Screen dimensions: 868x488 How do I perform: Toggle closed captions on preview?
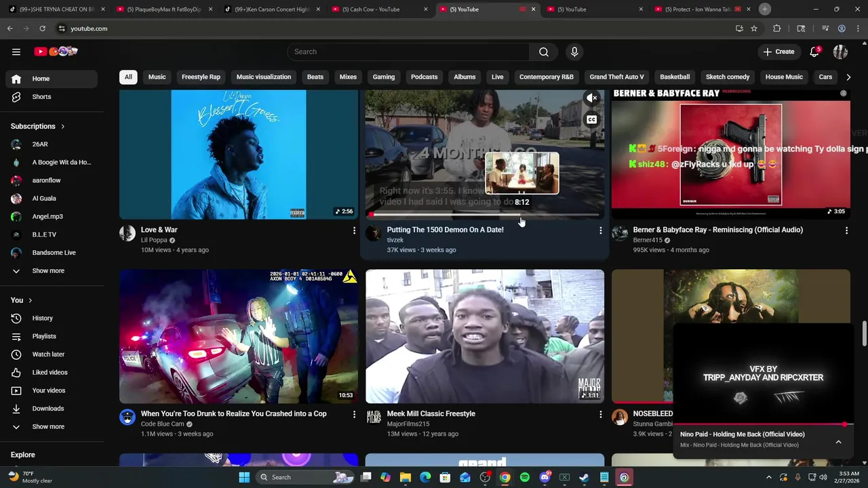tap(592, 120)
